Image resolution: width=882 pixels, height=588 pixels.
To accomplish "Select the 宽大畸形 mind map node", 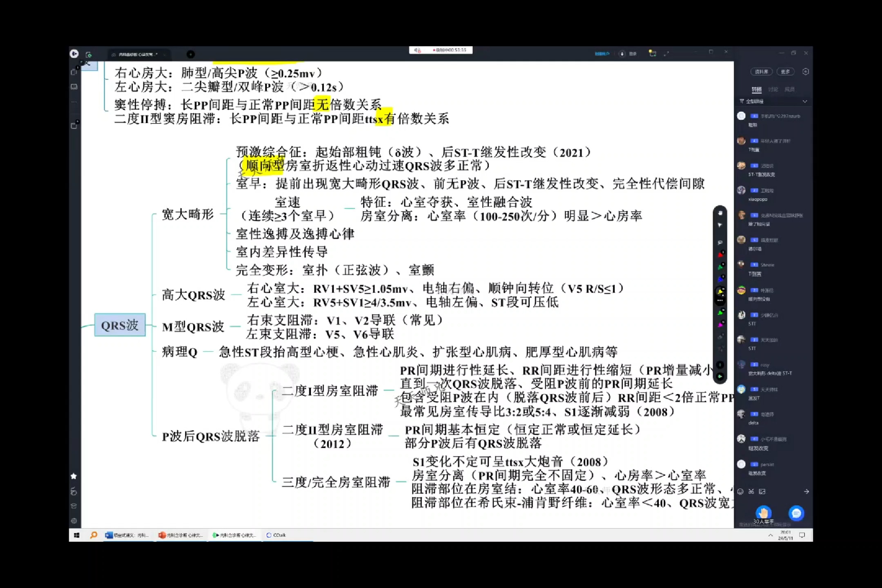I will [x=188, y=215].
